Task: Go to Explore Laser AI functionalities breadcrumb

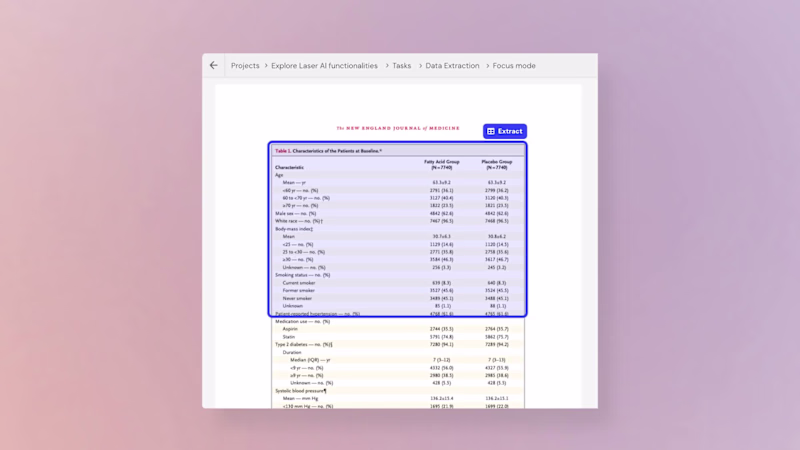Action: (x=324, y=66)
